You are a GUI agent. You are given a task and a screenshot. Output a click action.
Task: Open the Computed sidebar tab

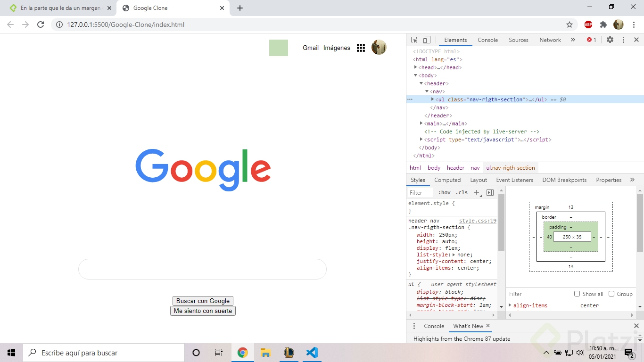pyautogui.click(x=447, y=180)
